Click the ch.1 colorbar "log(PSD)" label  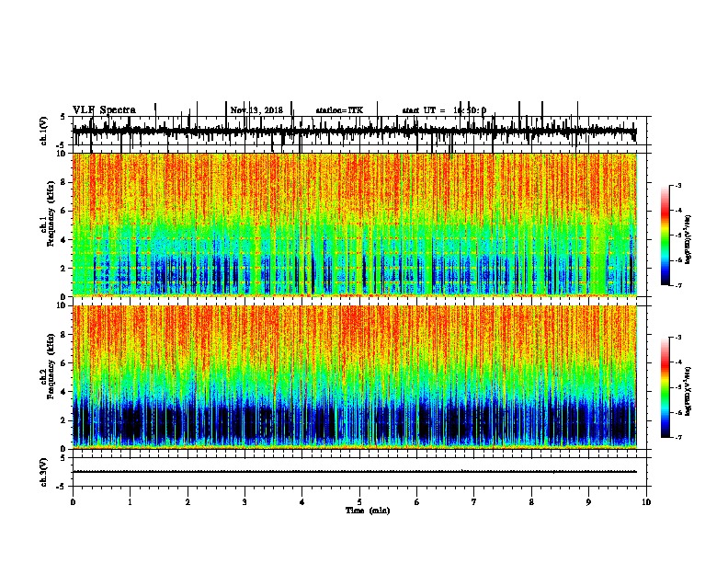pos(688,239)
